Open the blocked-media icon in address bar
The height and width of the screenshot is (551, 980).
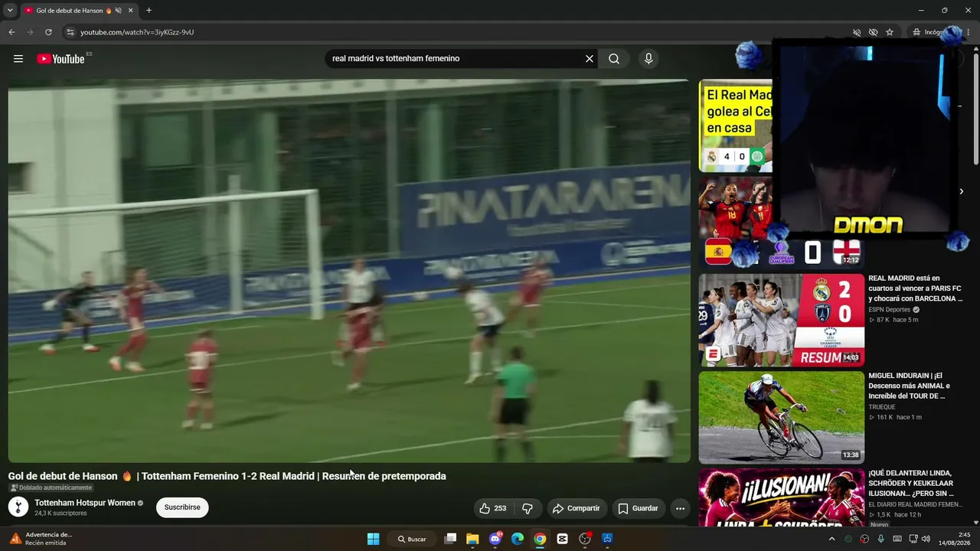[857, 32]
